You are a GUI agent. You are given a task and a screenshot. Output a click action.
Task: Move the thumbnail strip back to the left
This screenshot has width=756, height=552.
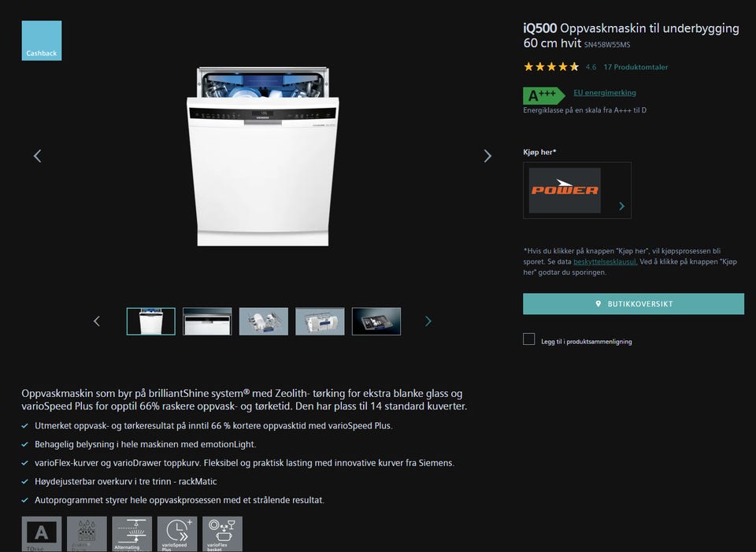pyautogui.click(x=96, y=321)
